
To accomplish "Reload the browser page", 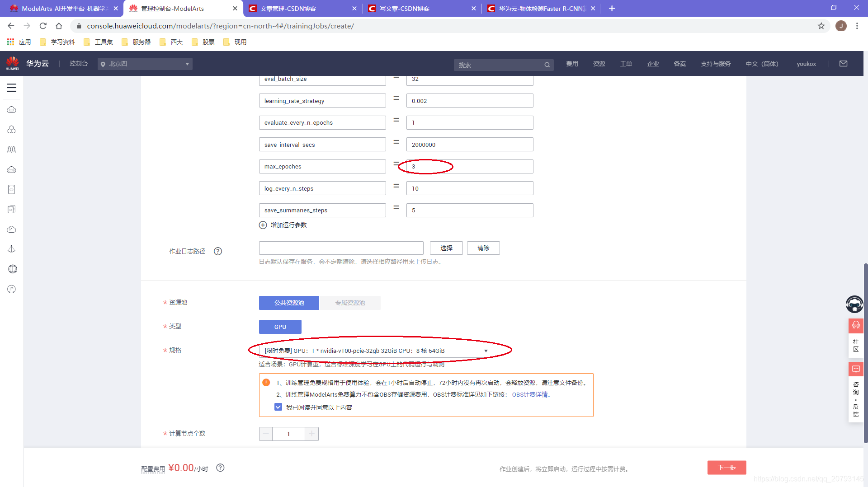I will pyautogui.click(x=43, y=26).
